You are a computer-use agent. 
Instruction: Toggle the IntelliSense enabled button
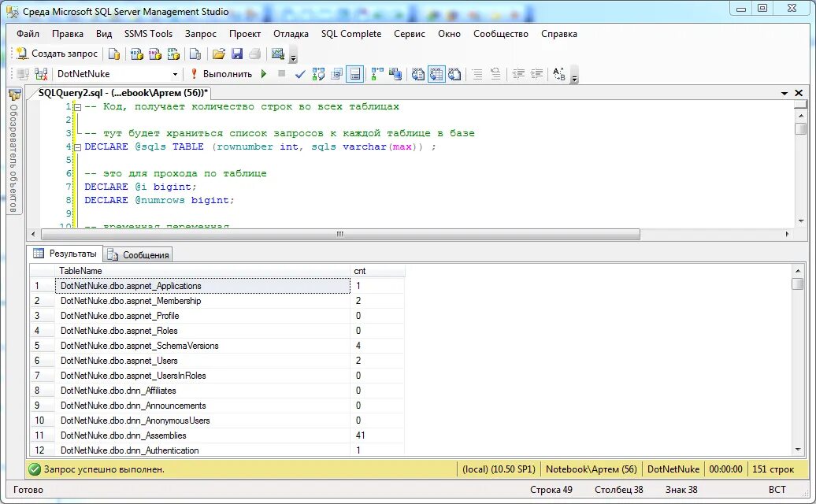355,74
